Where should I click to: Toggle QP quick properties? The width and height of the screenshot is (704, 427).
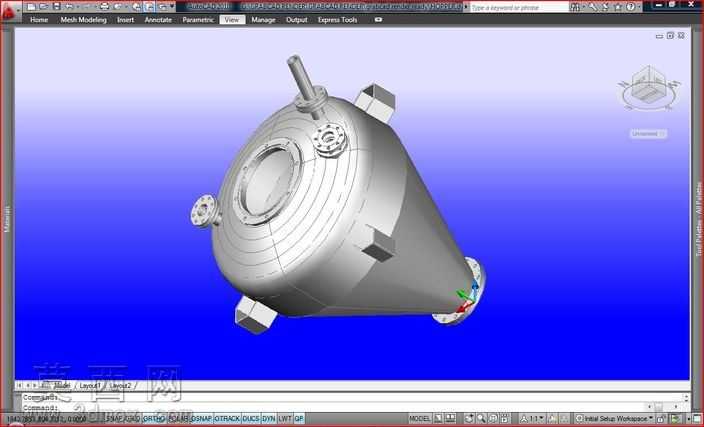(299, 418)
